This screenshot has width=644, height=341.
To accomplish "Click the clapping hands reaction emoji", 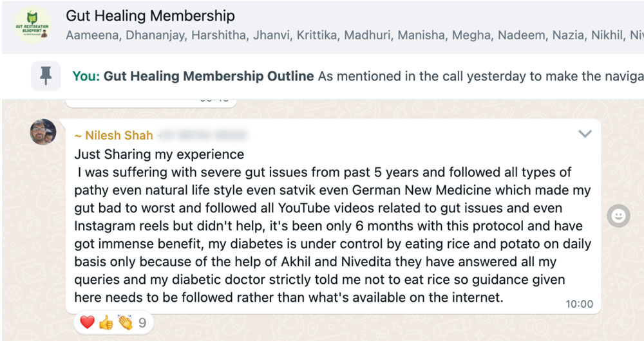I will 124,323.
